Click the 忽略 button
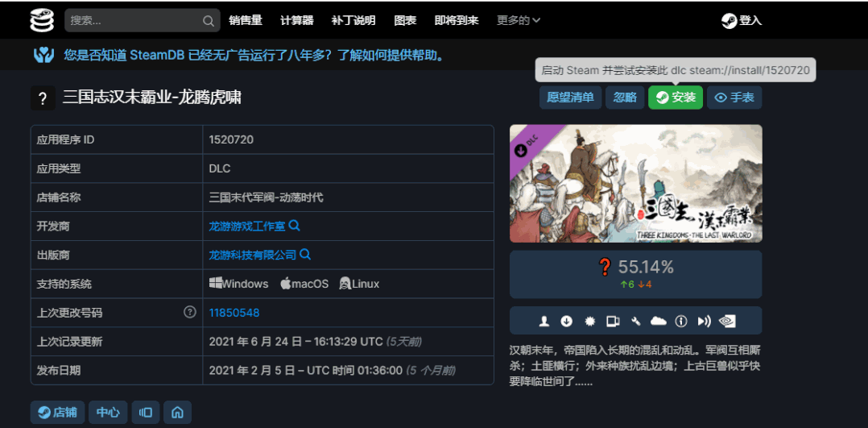 [625, 98]
